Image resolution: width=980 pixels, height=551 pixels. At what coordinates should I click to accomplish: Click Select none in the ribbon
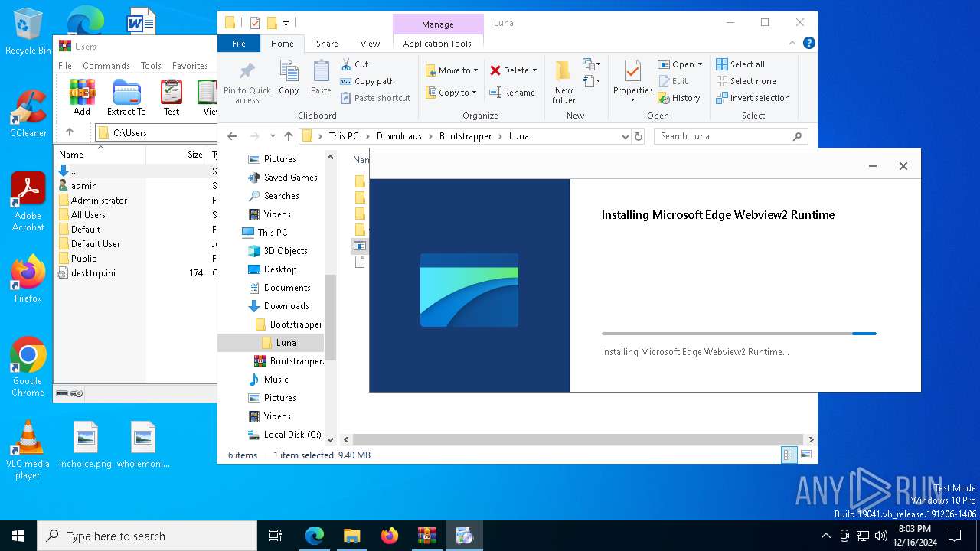[x=746, y=81]
